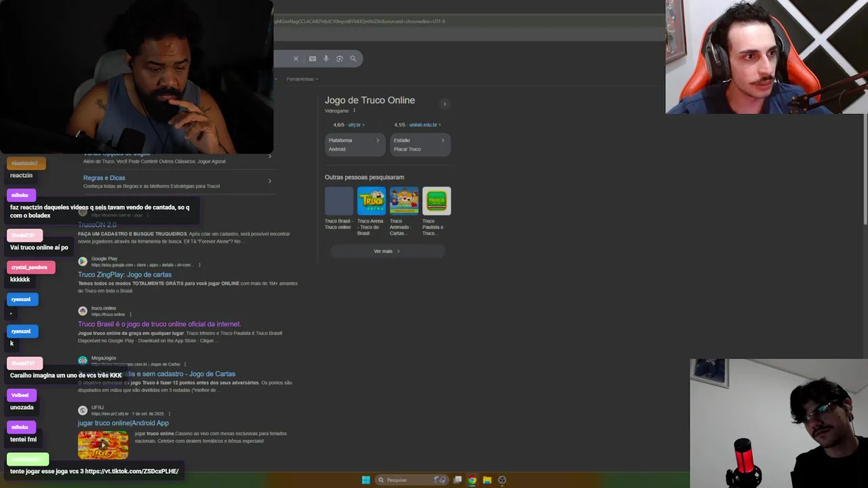
Task: Open the Truco Animado thumbnail
Action: tap(404, 201)
